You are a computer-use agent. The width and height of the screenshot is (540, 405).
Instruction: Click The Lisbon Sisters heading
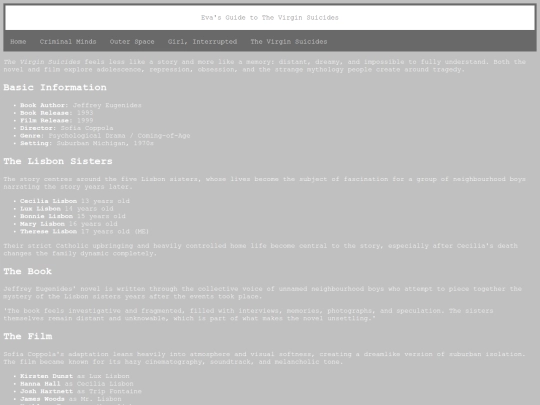click(x=58, y=161)
